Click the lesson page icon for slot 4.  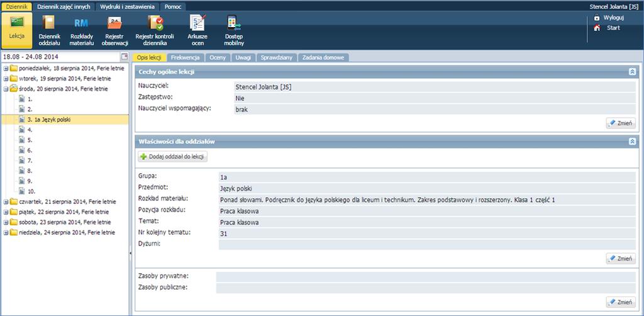(22, 130)
